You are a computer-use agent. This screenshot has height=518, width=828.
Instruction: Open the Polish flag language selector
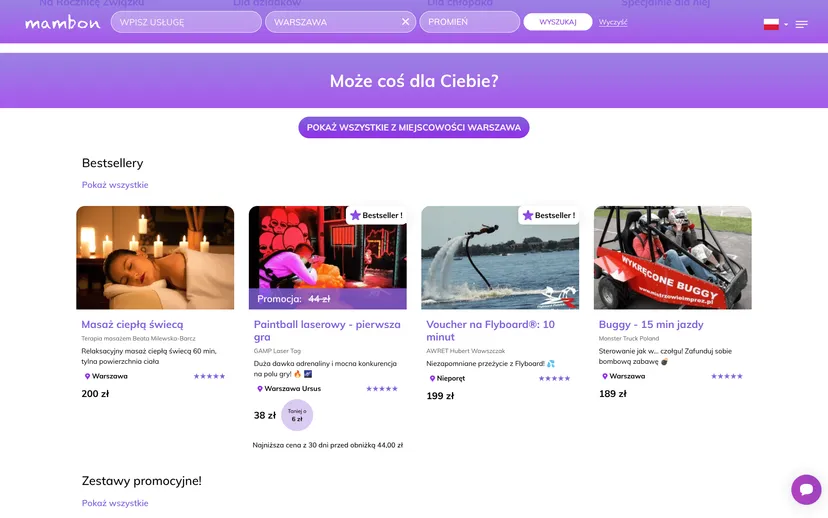tap(771, 24)
